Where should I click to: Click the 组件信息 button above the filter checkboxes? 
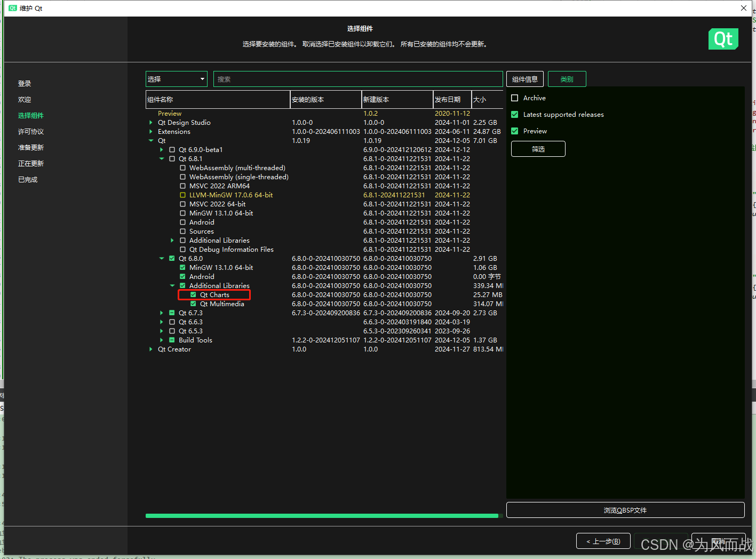click(524, 78)
